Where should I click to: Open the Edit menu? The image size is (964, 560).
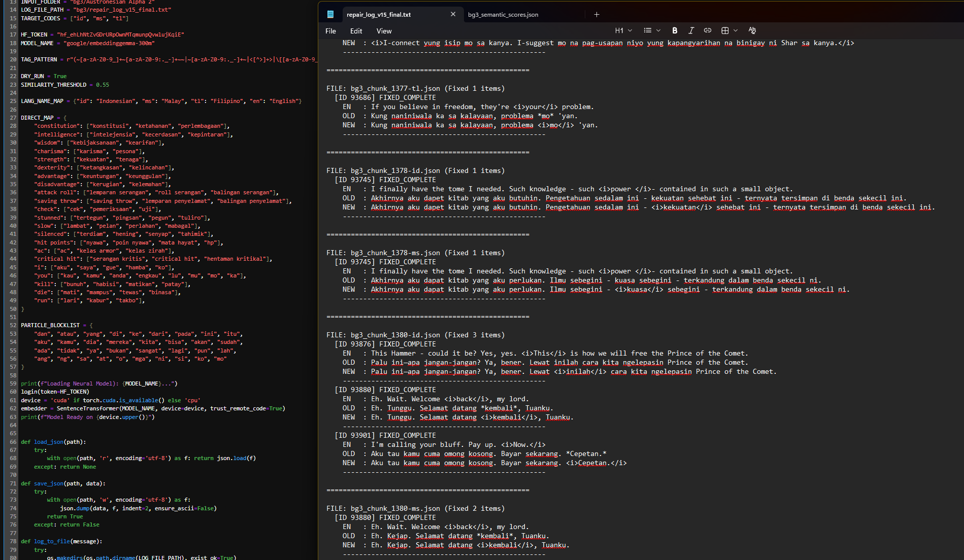356,31
